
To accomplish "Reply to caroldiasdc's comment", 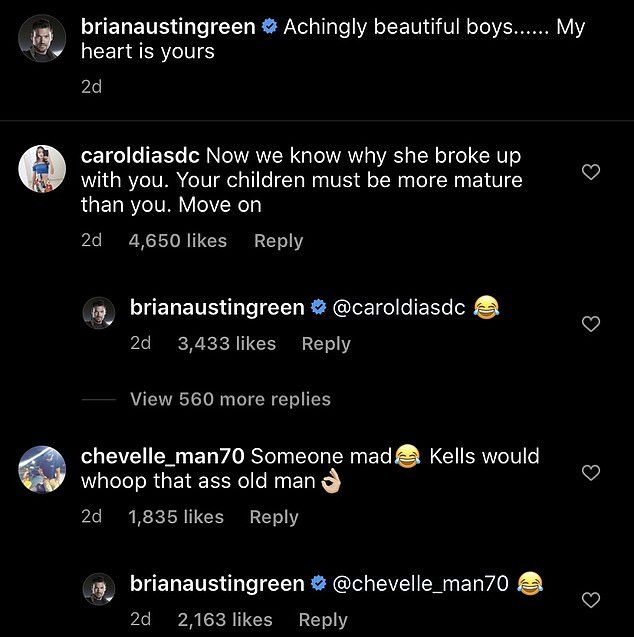I will 278,241.
